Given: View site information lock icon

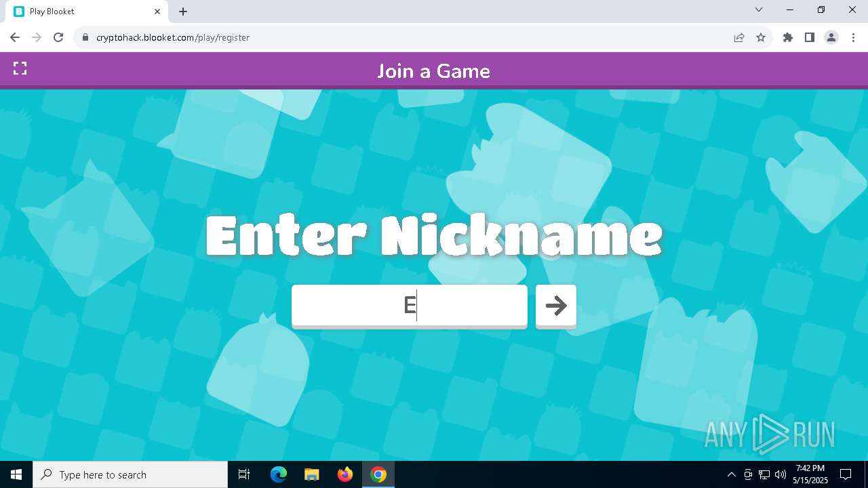Looking at the screenshot, I should click(x=85, y=37).
